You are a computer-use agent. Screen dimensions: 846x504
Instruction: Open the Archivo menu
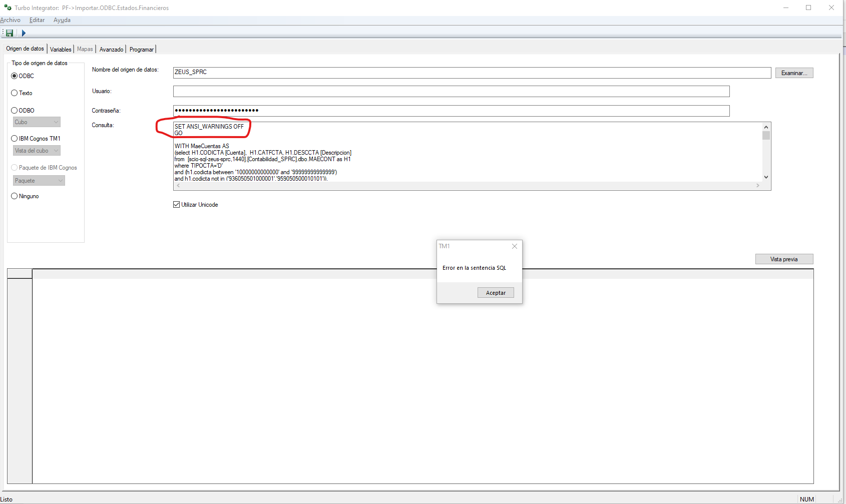coord(10,20)
